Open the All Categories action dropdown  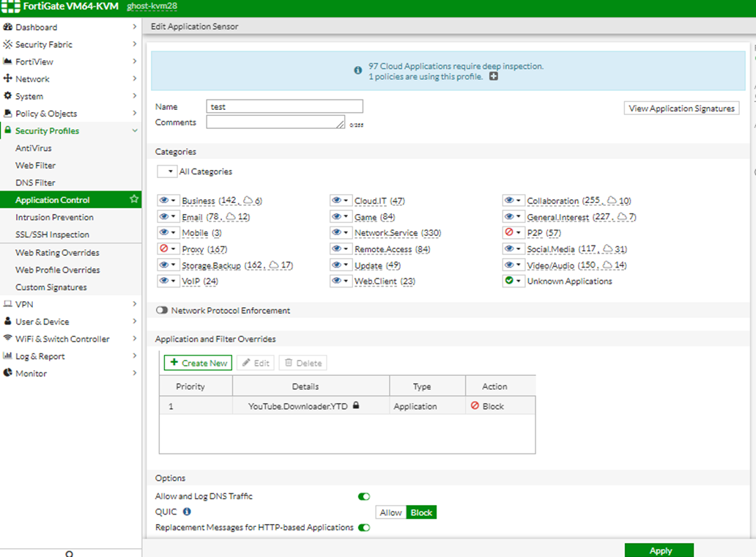[x=167, y=171]
